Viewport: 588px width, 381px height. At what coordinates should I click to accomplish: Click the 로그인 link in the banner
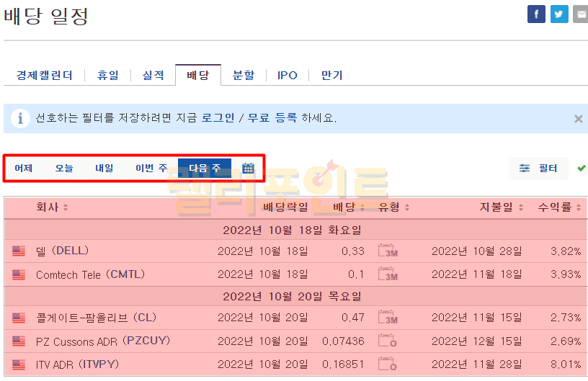[x=218, y=118]
